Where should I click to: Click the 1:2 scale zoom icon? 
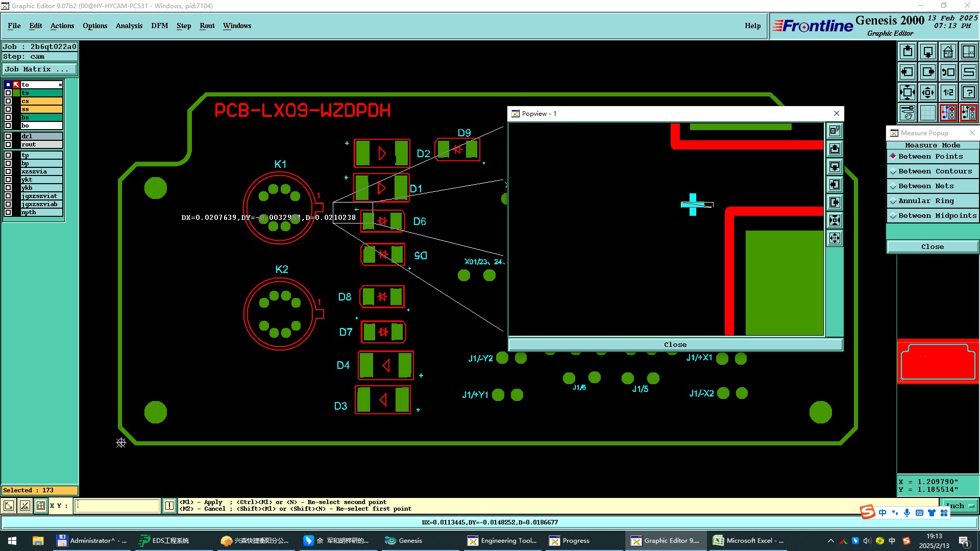(x=948, y=92)
